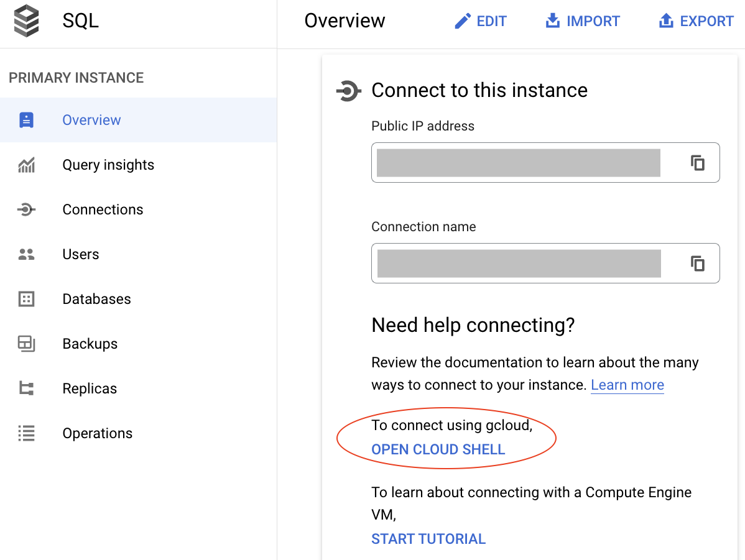Click inside the Public IP address field
The image size is (745, 560).
pos(517,163)
